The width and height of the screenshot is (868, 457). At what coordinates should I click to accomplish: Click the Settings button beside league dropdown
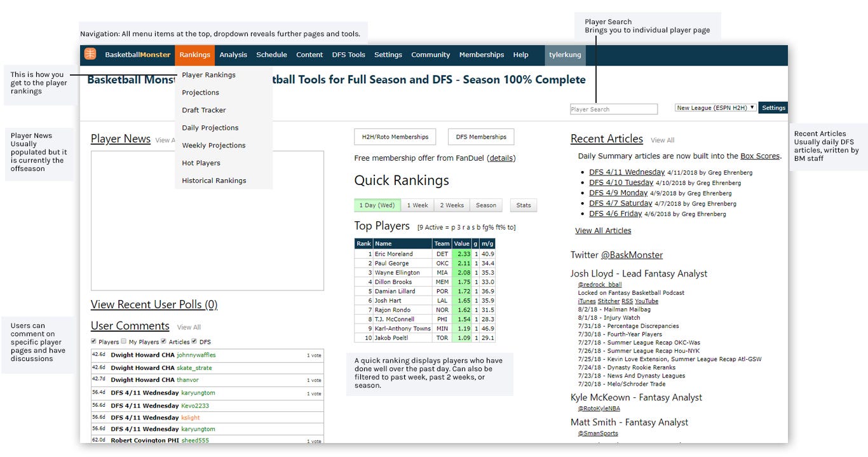click(x=773, y=108)
